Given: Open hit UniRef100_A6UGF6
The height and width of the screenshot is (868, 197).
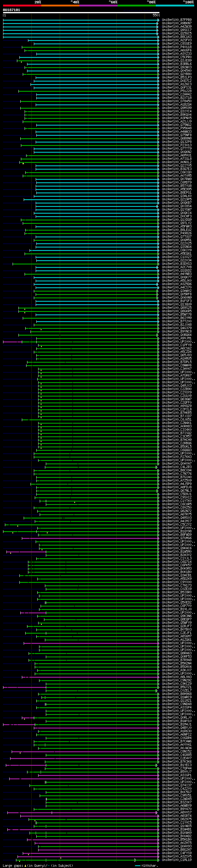Looking at the screenshot, I should point(177,50).
